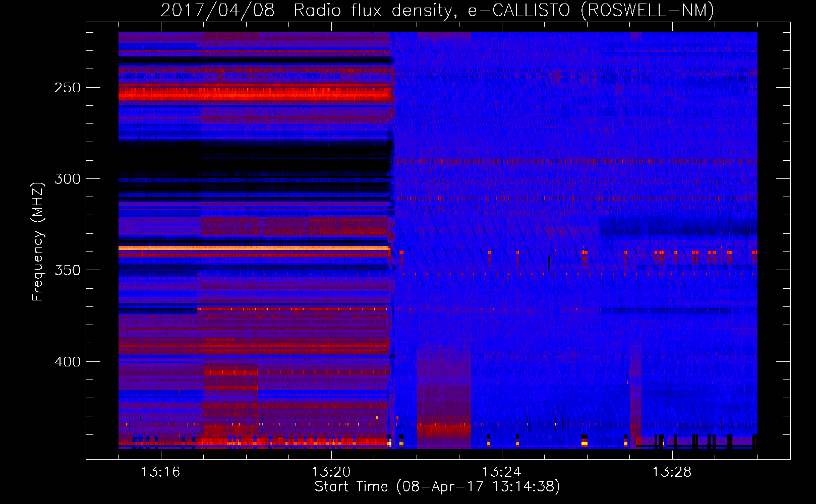
Task: Click the 350 frequency tick label
Action: pos(68,270)
